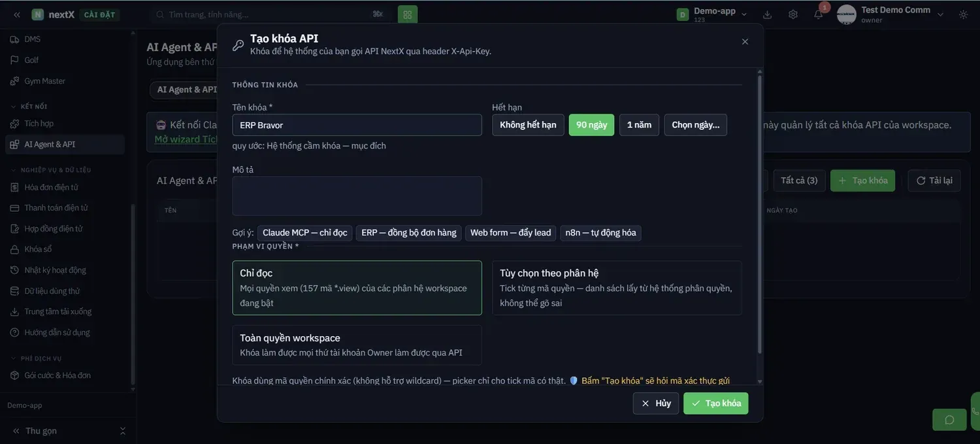
Task: Toggle theme with the sun icon
Action: tap(964, 14)
